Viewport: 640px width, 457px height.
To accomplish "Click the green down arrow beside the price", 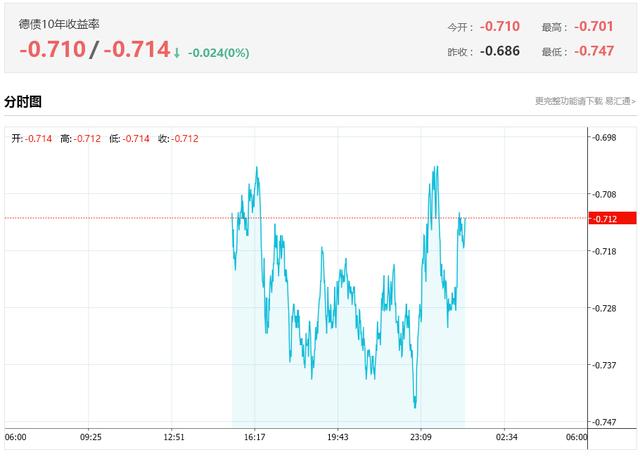I will click(x=177, y=50).
